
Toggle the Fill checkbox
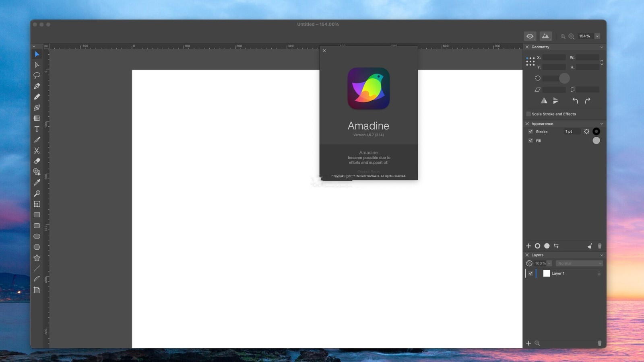(530, 140)
